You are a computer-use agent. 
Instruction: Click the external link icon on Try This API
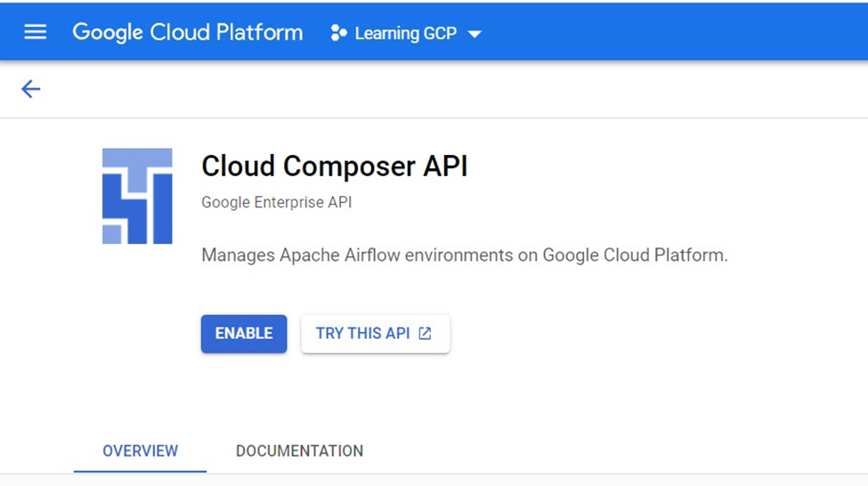426,334
